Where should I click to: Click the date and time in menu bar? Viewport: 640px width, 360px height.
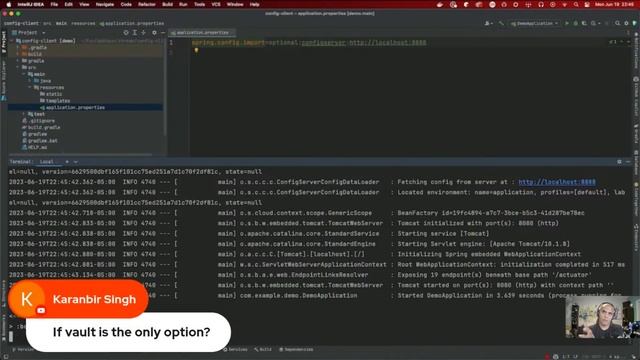(x=614, y=4)
